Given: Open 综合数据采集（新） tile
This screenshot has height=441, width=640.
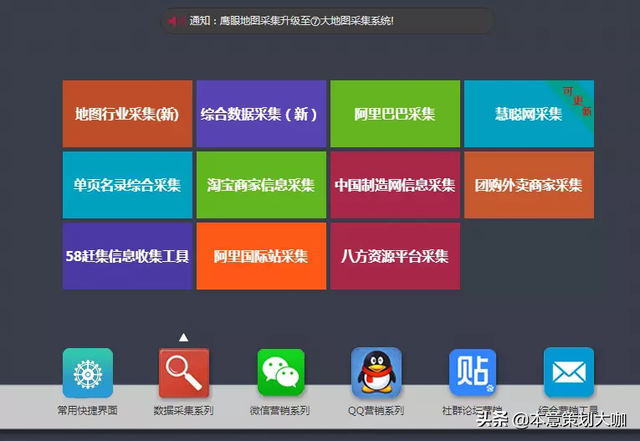Looking at the screenshot, I should [261, 114].
